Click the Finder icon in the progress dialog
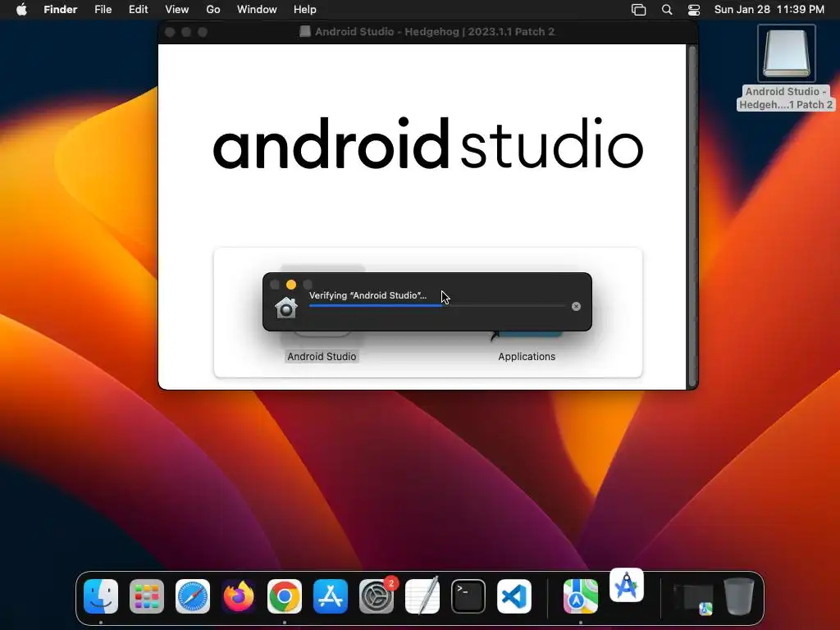 286,308
